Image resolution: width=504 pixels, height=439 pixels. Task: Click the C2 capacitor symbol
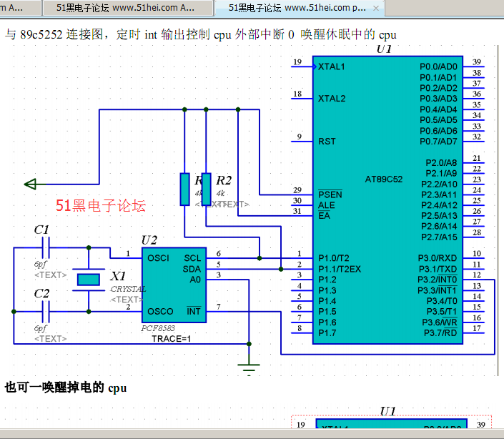[x=46, y=312]
